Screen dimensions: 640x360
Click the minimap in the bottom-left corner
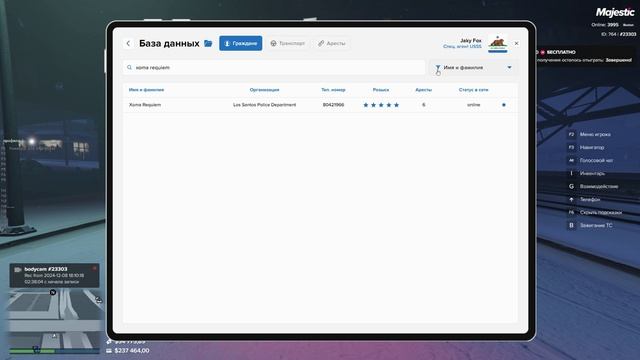point(55,321)
